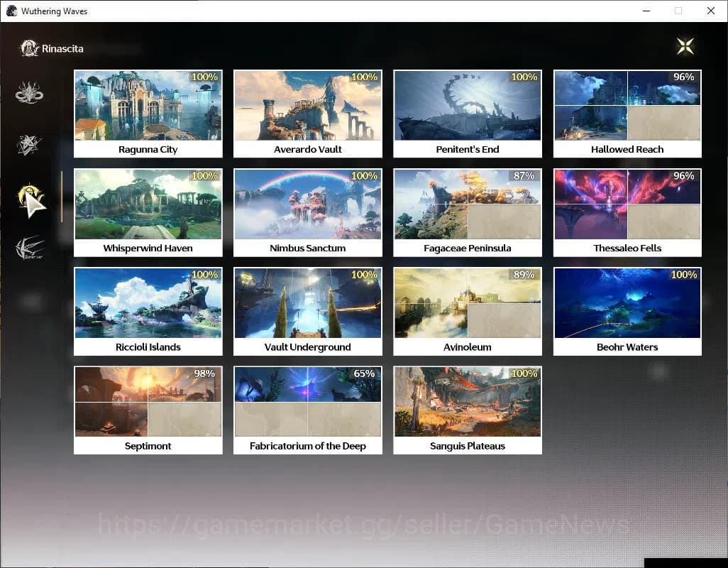Close the panel with the star-shaped X icon
This screenshot has width=728, height=568.
(685, 47)
